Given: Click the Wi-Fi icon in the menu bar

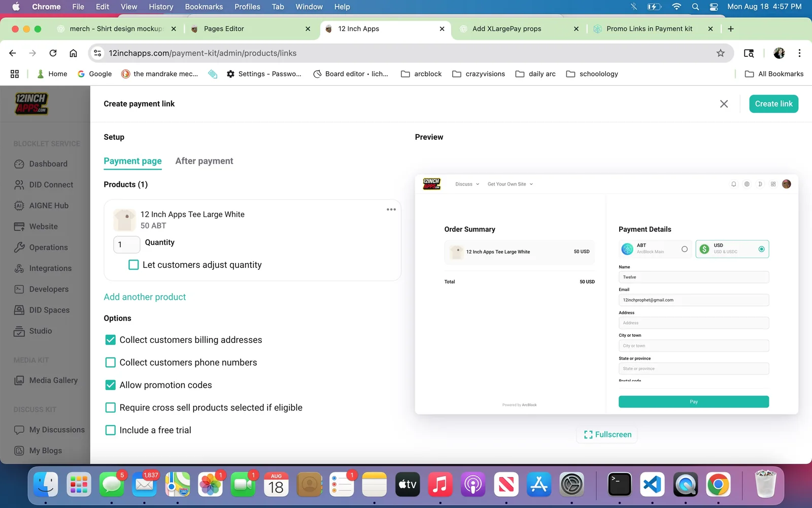Looking at the screenshot, I should pyautogui.click(x=676, y=7).
